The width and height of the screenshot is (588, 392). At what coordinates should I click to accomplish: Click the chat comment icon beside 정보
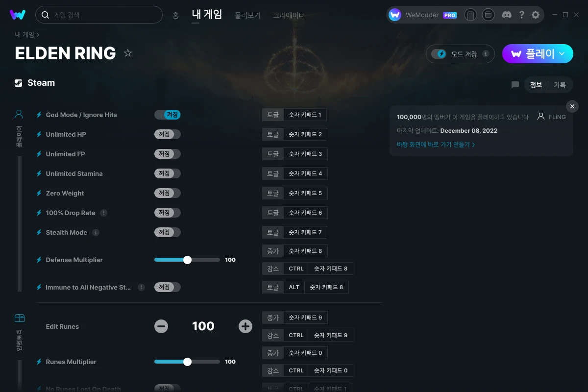tap(515, 85)
